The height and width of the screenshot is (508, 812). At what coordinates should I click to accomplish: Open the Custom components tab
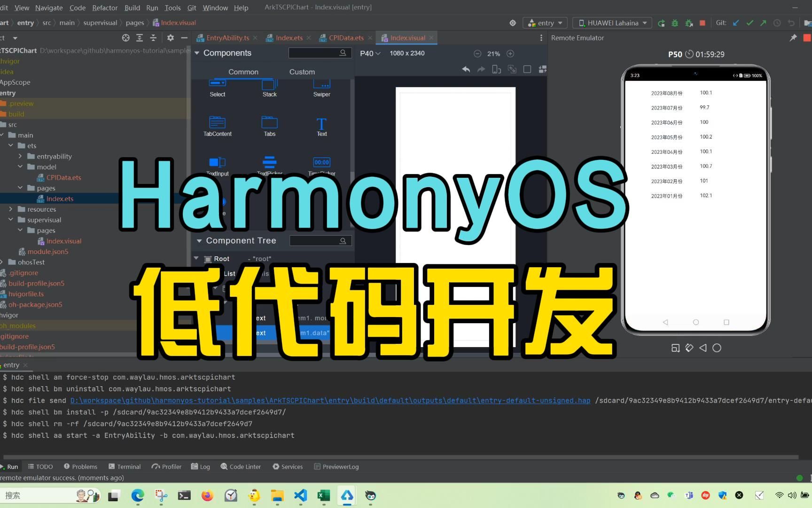[x=302, y=72]
